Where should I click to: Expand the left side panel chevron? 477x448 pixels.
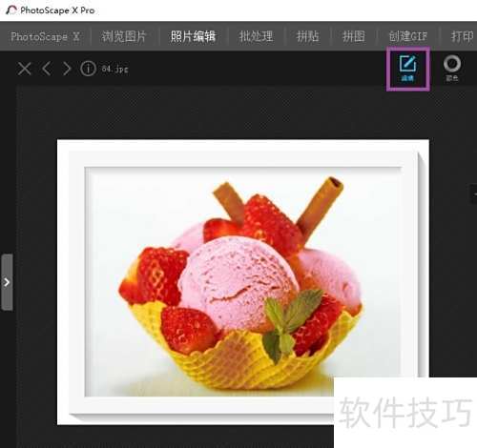[7, 282]
